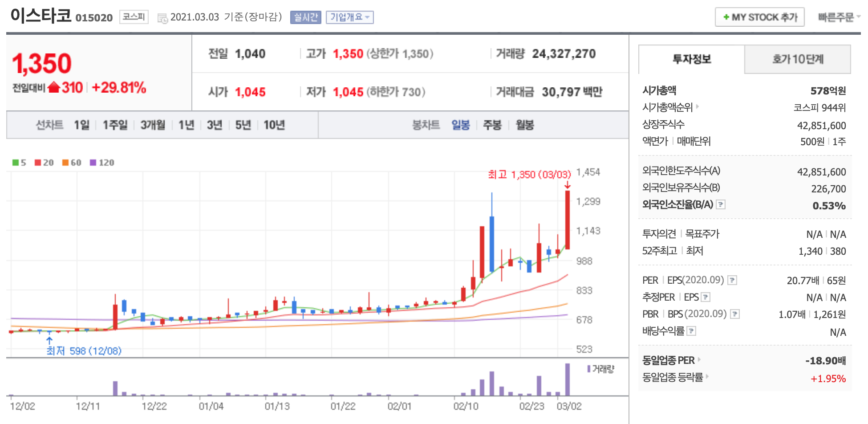The width and height of the screenshot is (868, 424).
Task: Switch to the 호가10단계 tab
Action: click(x=798, y=59)
